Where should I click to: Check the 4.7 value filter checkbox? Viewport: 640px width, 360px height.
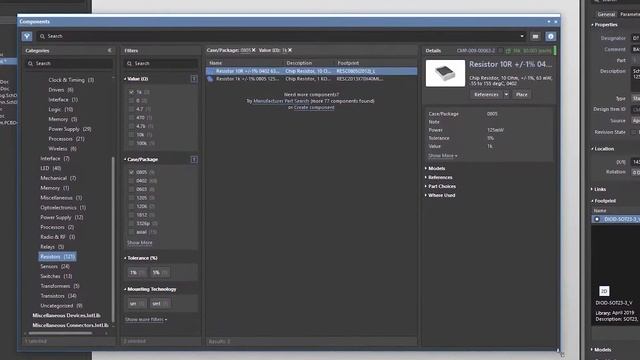pyautogui.click(x=131, y=109)
